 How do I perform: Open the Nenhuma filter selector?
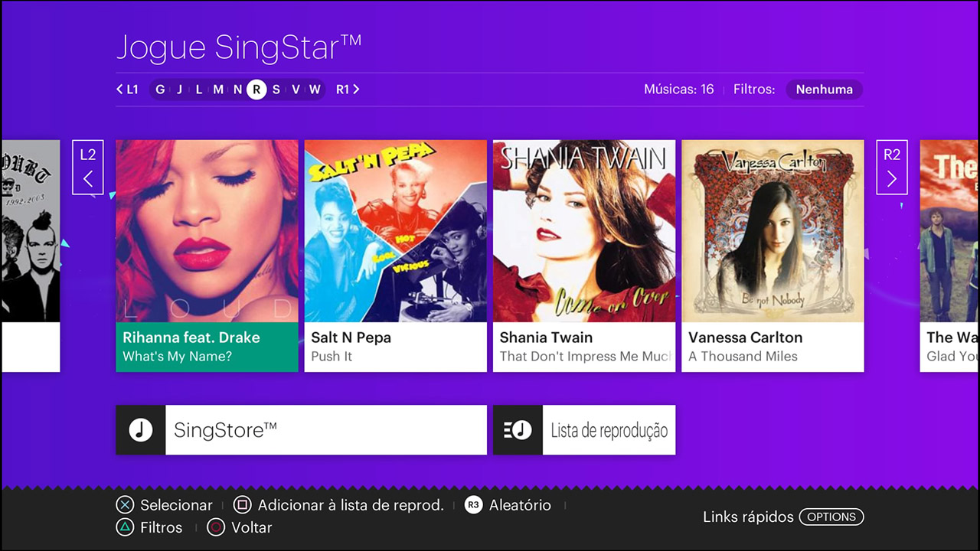click(x=824, y=90)
